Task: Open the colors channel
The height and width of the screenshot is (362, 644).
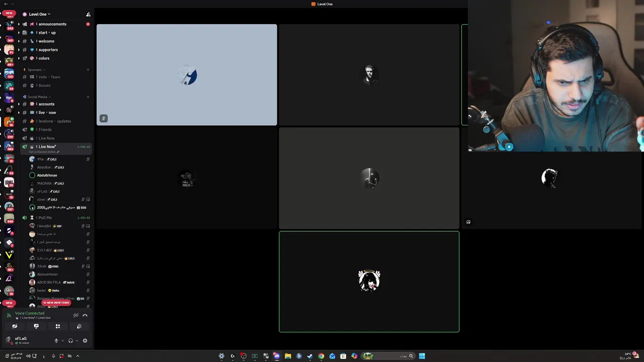Action: tap(55, 58)
